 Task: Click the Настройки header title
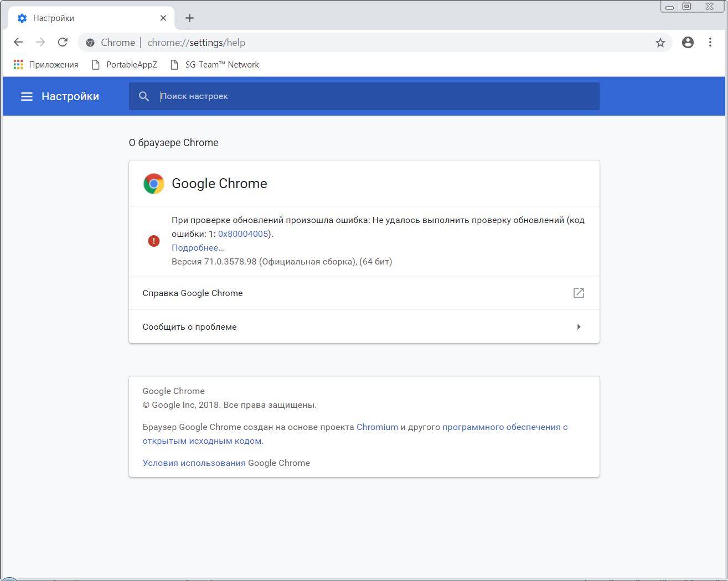[70, 96]
